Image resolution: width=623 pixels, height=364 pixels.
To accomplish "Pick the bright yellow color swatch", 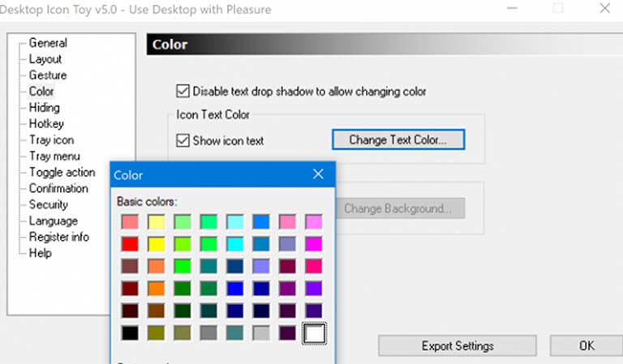I will [x=155, y=243].
